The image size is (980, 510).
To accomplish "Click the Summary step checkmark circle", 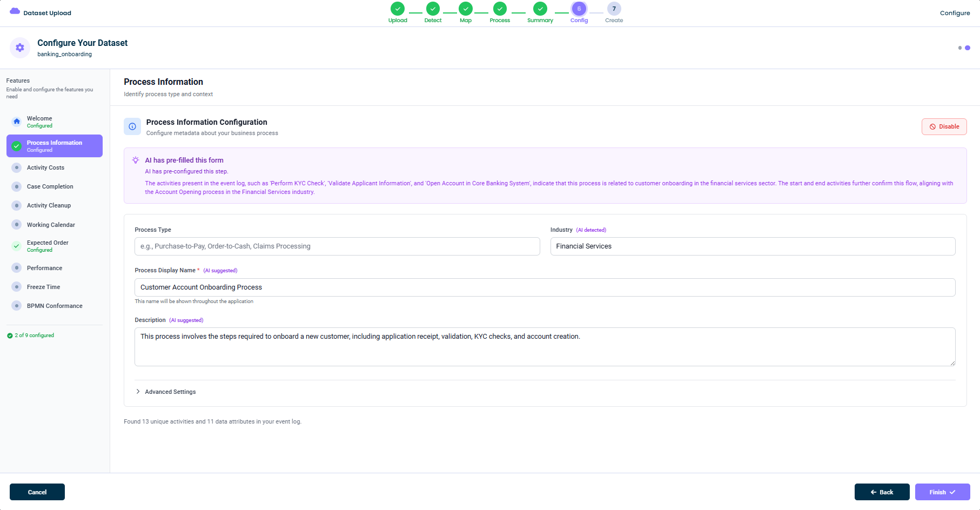I will [540, 9].
